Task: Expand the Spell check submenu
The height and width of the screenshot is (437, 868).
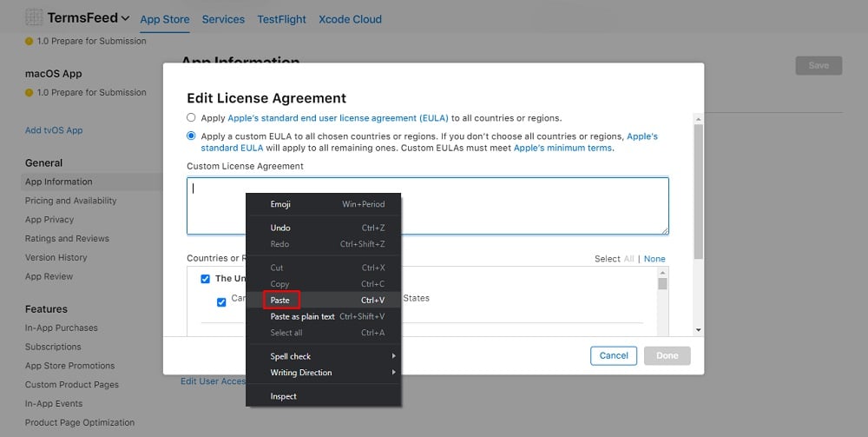Action: pyautogui.click(x=323, y=356)
